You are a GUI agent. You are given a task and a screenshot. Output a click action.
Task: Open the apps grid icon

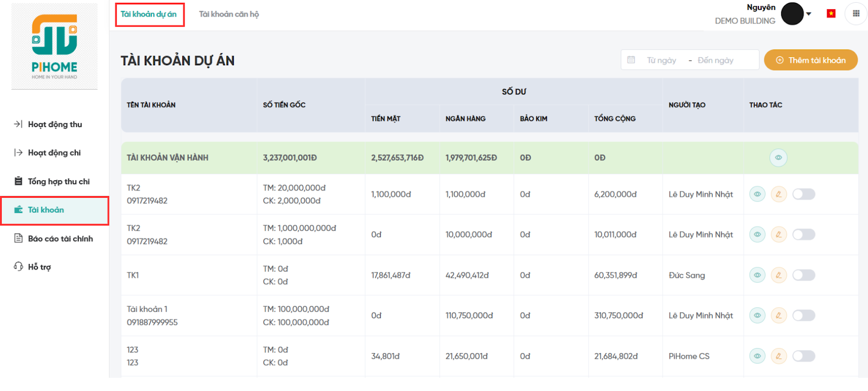coord(856,14)
